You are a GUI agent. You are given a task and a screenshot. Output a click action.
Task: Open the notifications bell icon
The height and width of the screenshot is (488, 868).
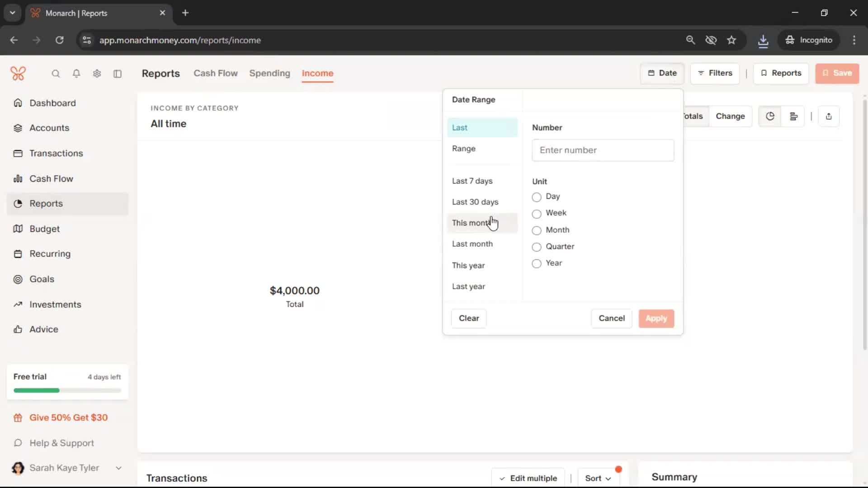click(76, 74)
